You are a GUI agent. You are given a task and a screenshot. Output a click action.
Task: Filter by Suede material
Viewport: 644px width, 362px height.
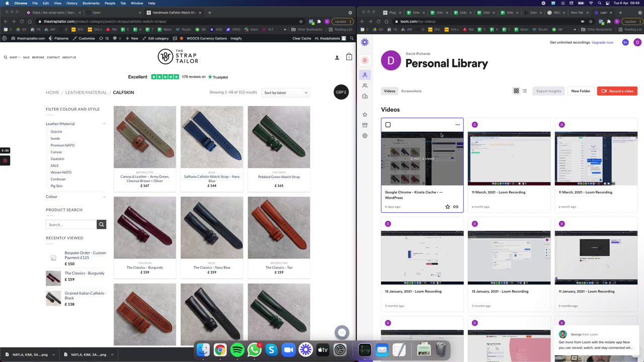[55, 138]
